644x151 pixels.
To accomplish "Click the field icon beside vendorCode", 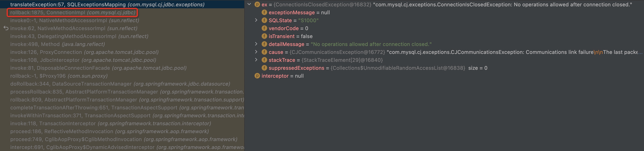I will (264, 28).
